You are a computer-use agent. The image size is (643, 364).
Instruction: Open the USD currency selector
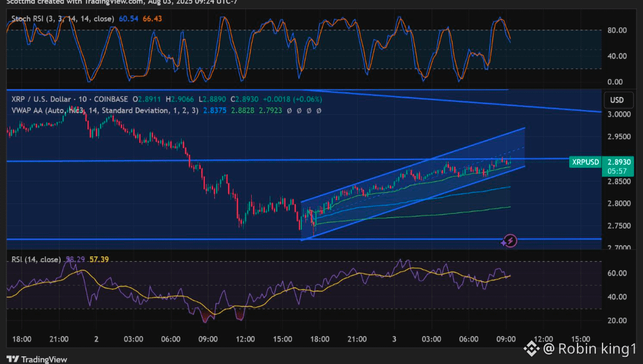coord(617,100)
